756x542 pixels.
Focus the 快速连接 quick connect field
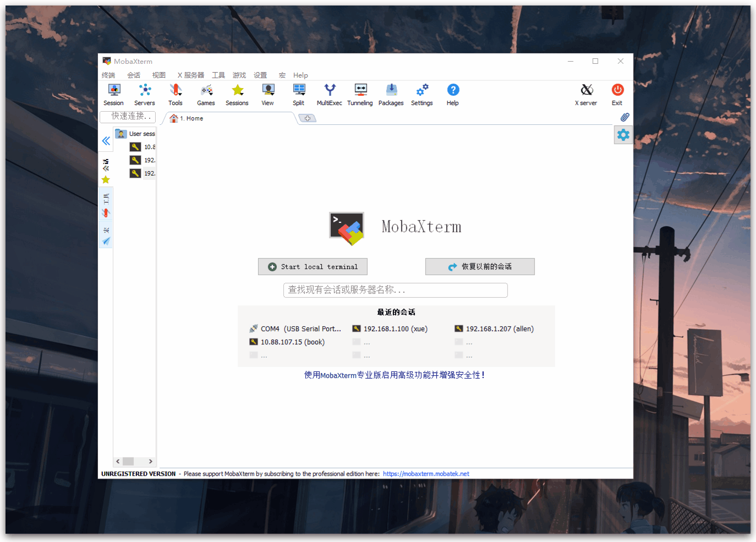(x=128, y=117)
